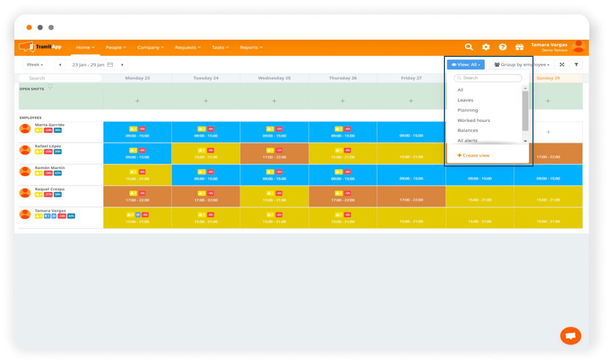
Task: Toggle the View: All dropdown button
Action: pos(466,65)
